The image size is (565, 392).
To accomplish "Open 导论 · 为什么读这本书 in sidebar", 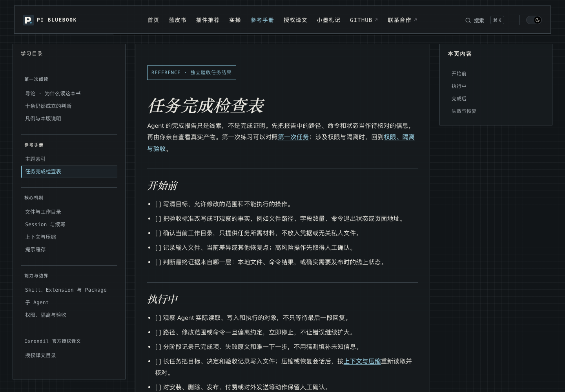I will pyautogui.click(x=53, y=93).
